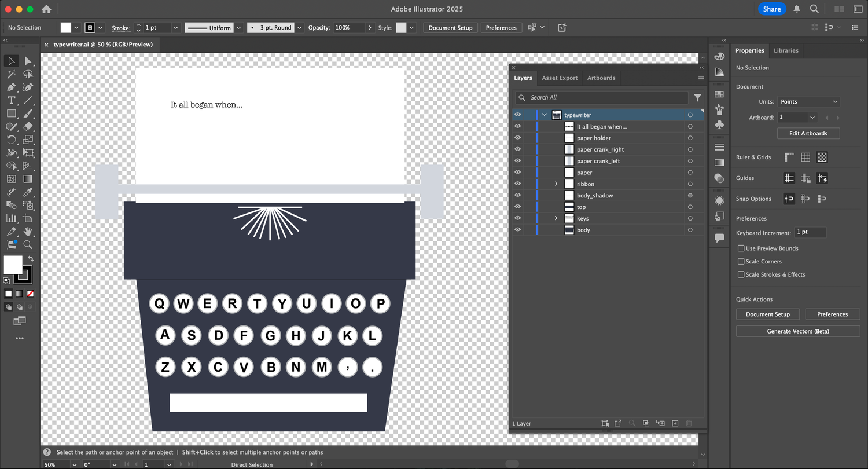
Task: Open the Comments panel from dock
Action: point(719,238)
